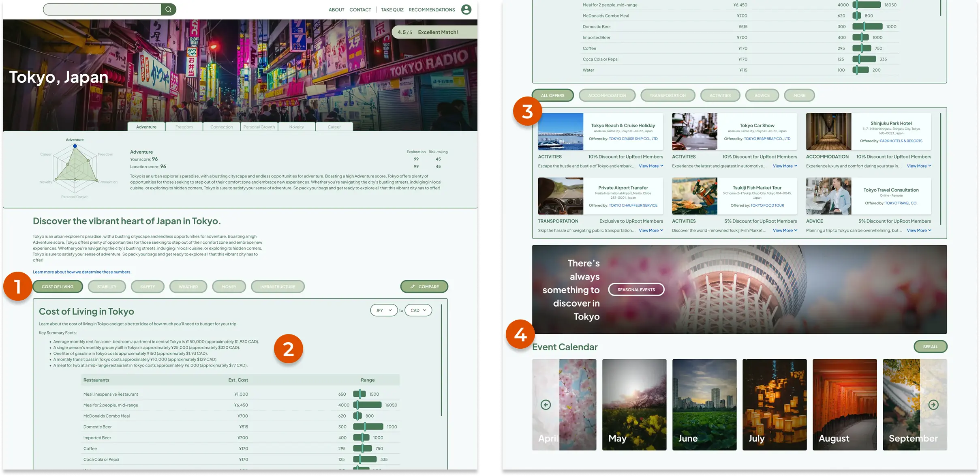
Task: Toggle the Accommodation offers filter
Action: (607, 96)
